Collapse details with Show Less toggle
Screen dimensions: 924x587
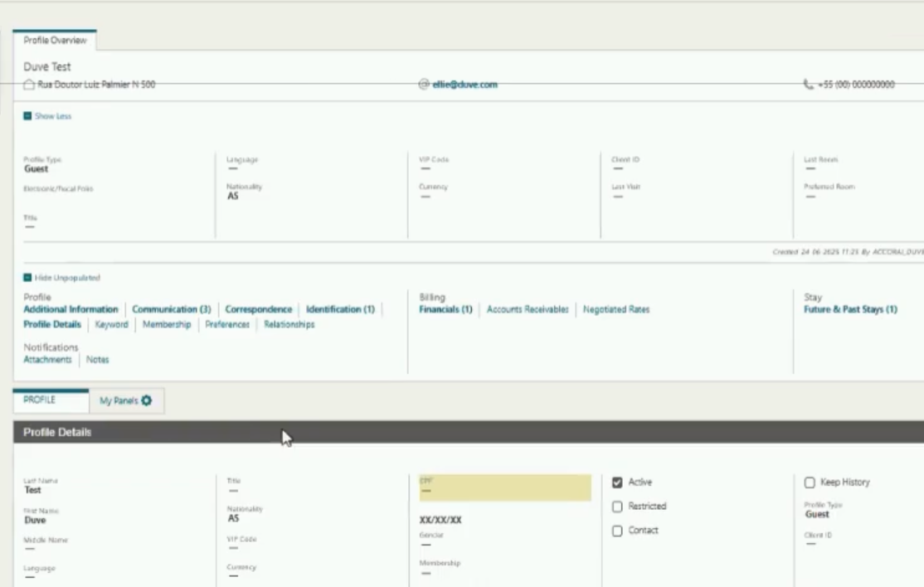pyautogui.click(x=47, y=116)
